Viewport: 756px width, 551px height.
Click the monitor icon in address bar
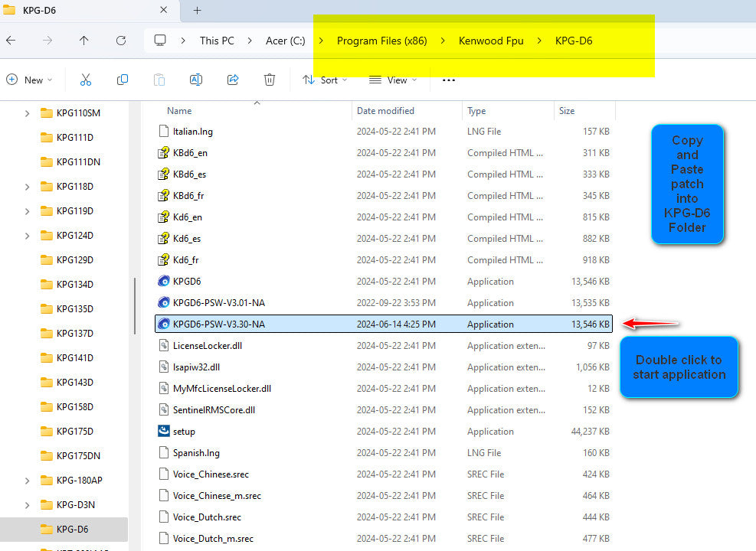(x=160, y=41)
